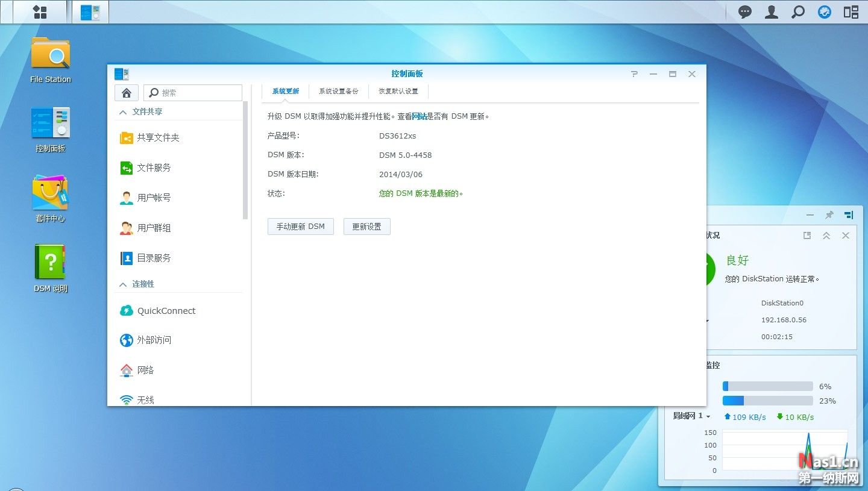Click the help question mark in control panel
This screenshot has height=491, width=868.
(634, 74)
